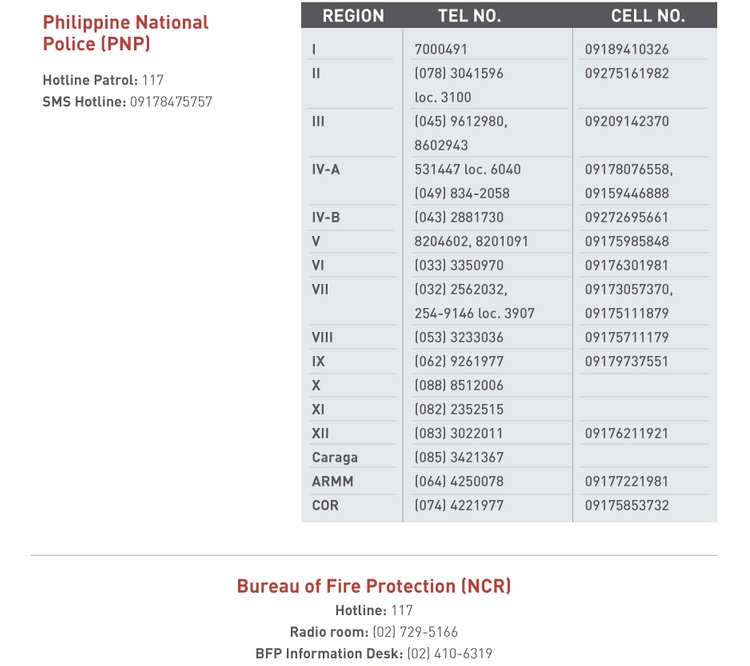Viewport: 750px width, 666px height.
Task: Click the Hotline Patrol 117 text under PNP
Action: pyautogui.click(x=103, y=80)
